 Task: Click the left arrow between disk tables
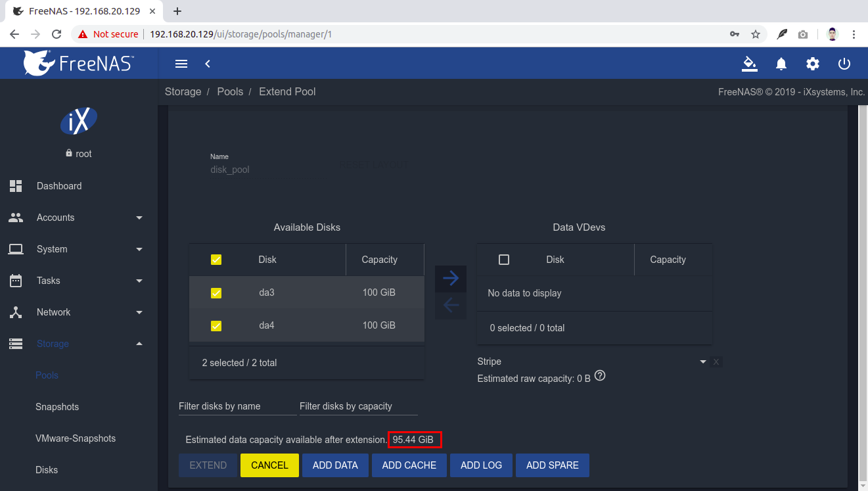click(451, 305)
